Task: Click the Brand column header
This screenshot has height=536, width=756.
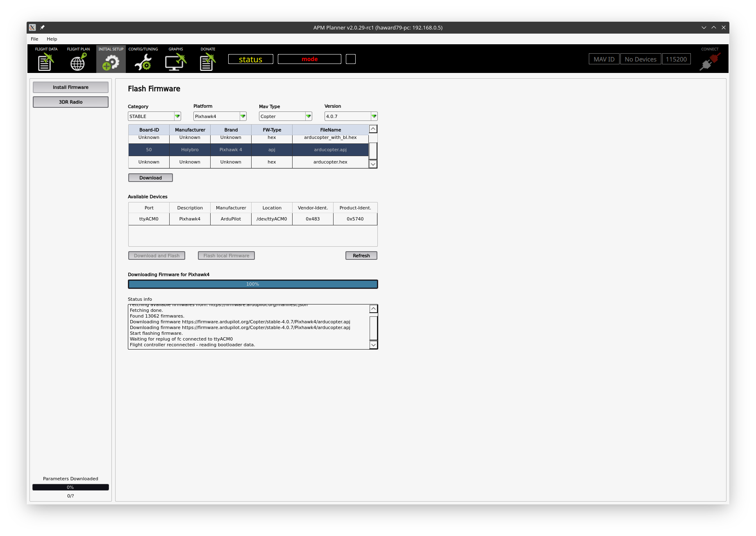Action: pos(231,130)
